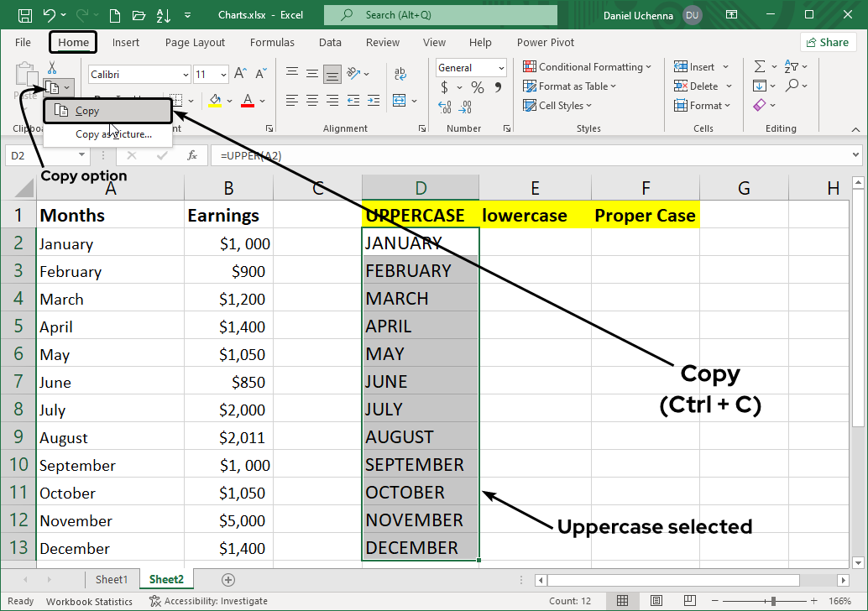This screenshot has height=611, width=868.
Task: Open the Formulas ribbon tab
Action: (x=272, y=42)
